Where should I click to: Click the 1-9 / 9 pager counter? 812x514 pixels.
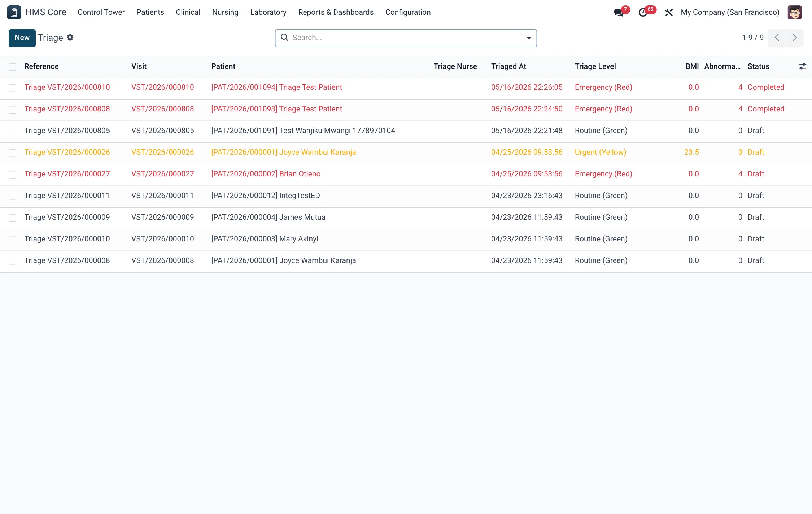[x=753, y=38]
